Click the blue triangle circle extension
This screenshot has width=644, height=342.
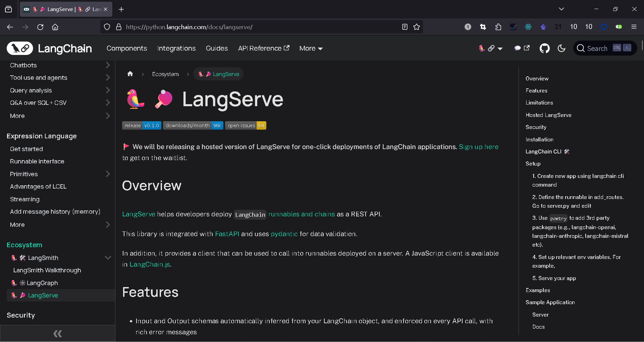604,27
